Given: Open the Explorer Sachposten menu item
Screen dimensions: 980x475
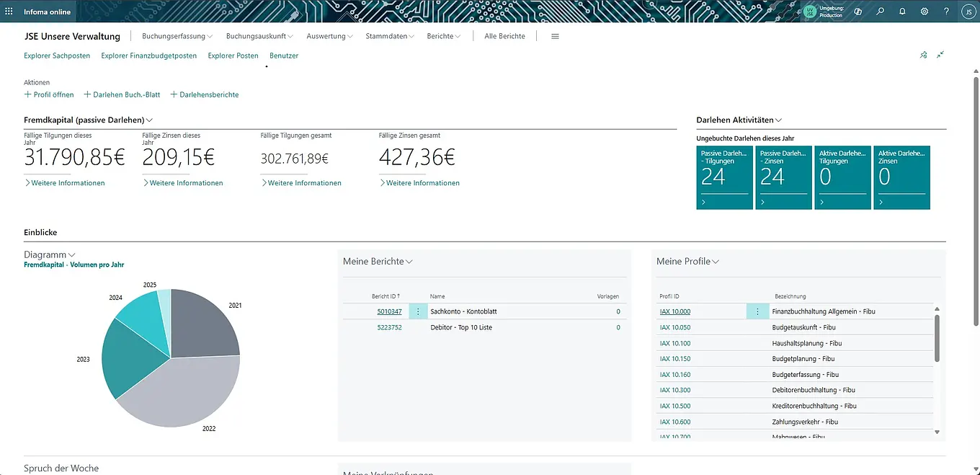Looking at the screenshot, I should click(57, 56).
